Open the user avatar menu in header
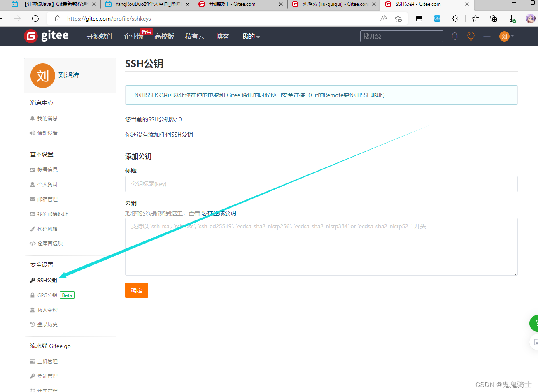The image size is (538, 392). (x=507, y=36)
